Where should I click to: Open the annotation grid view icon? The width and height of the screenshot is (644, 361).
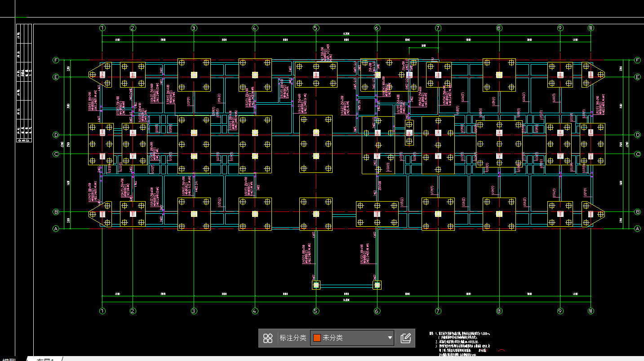(x=268, y=338)
